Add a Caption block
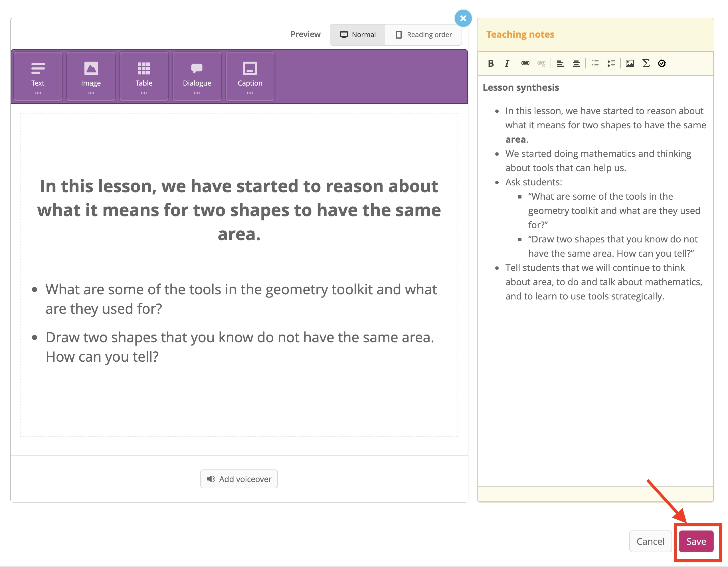The image size is (728, 567). pyautogui.click(x=250, y=76)
